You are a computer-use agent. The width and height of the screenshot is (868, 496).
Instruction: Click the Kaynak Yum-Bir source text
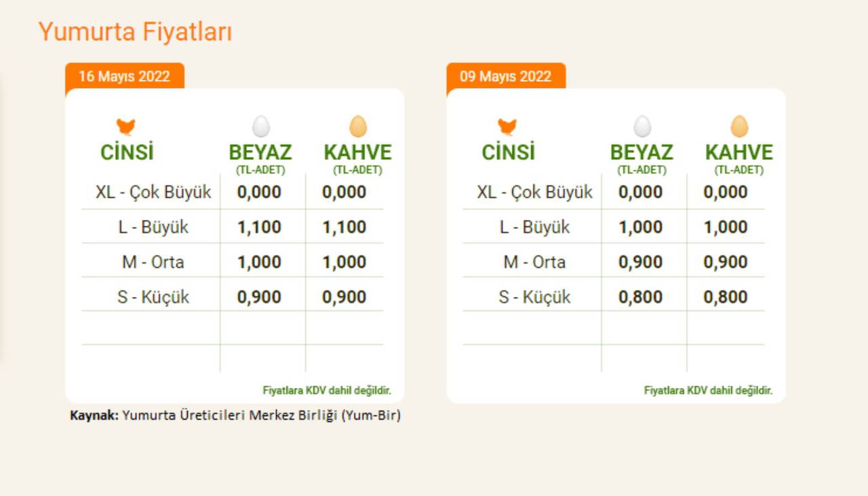click(x=235, y=415)
